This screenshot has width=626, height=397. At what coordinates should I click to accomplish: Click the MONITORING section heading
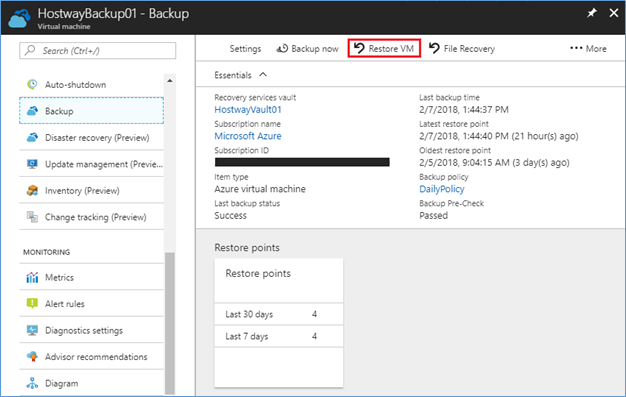[46, 252]
